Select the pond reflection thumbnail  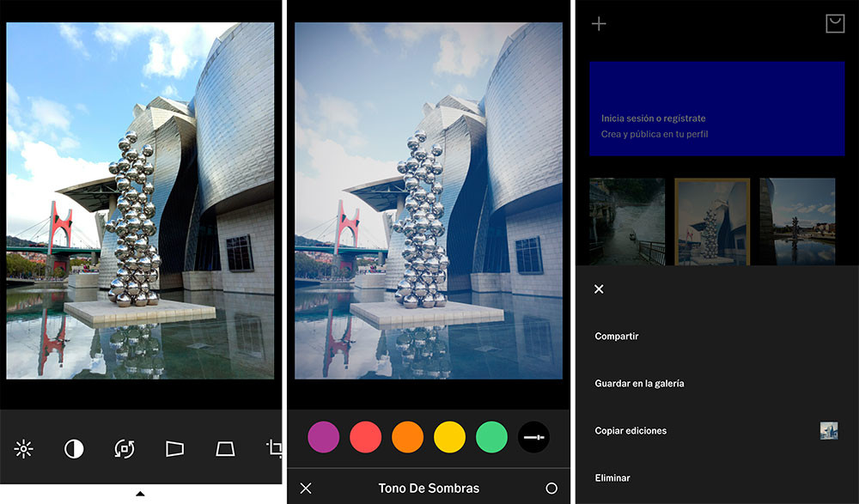(798, 222)
